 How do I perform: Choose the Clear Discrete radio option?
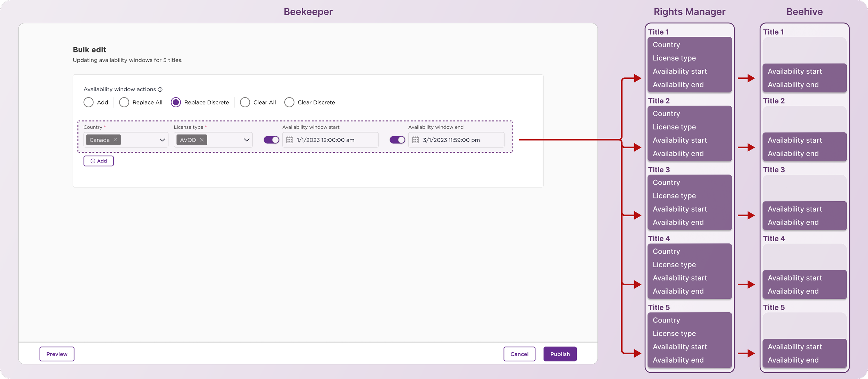[289, 102]
